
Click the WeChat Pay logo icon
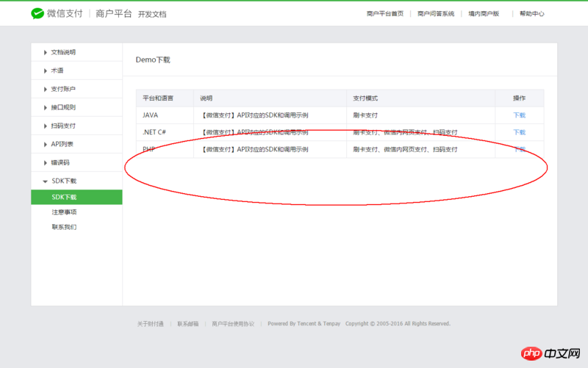37,13
